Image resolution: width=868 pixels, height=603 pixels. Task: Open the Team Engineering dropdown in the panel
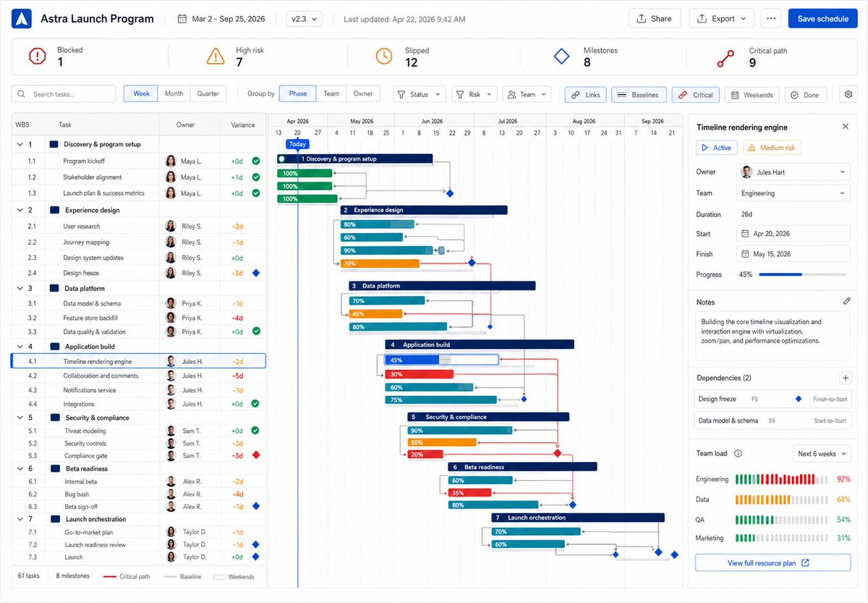click(793, 193)
